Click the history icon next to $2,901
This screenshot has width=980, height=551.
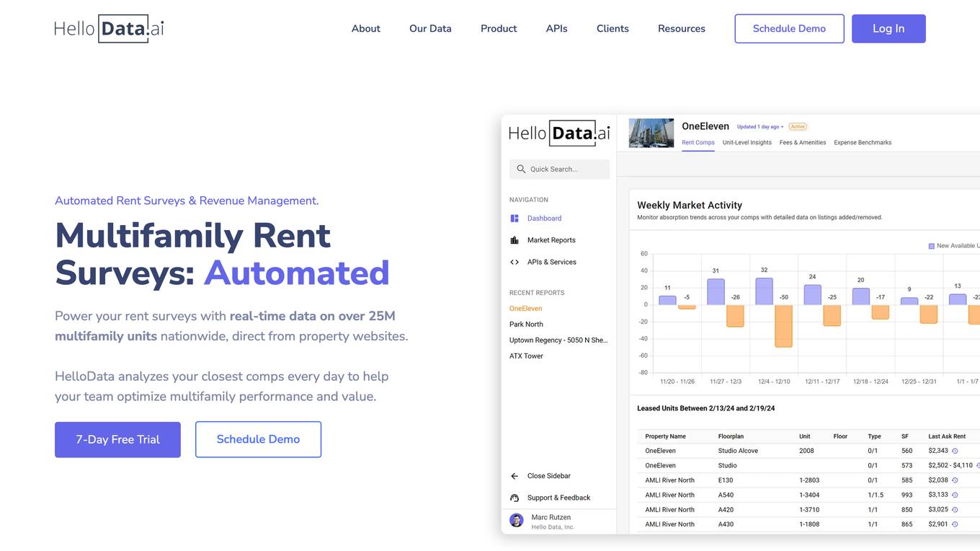(x=955, y=524)
